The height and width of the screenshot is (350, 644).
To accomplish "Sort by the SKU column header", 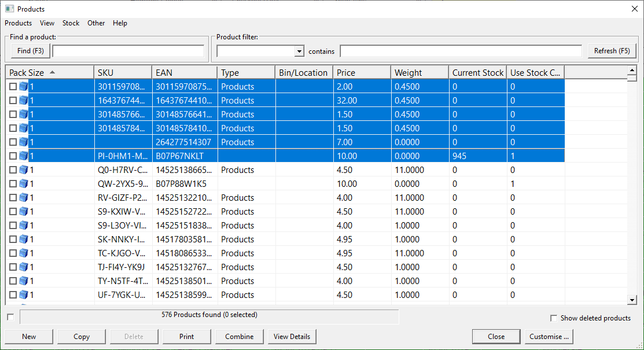I will [123, 72].
